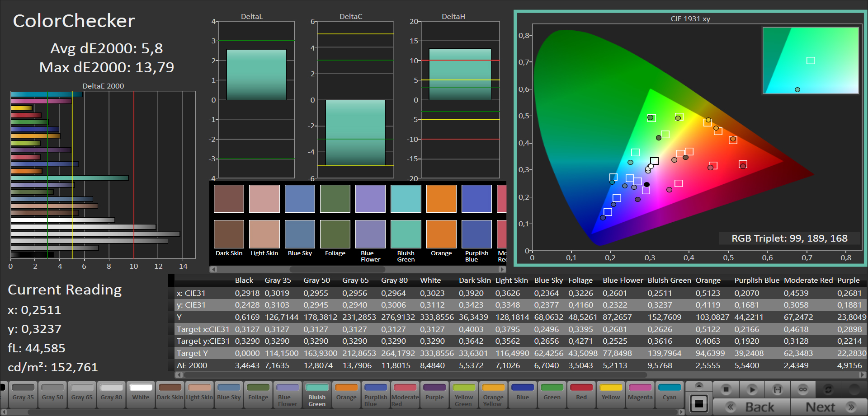The image size is (868, 416).
Task: Click the refresh arrows icon
Action: (x=828, y=389)
